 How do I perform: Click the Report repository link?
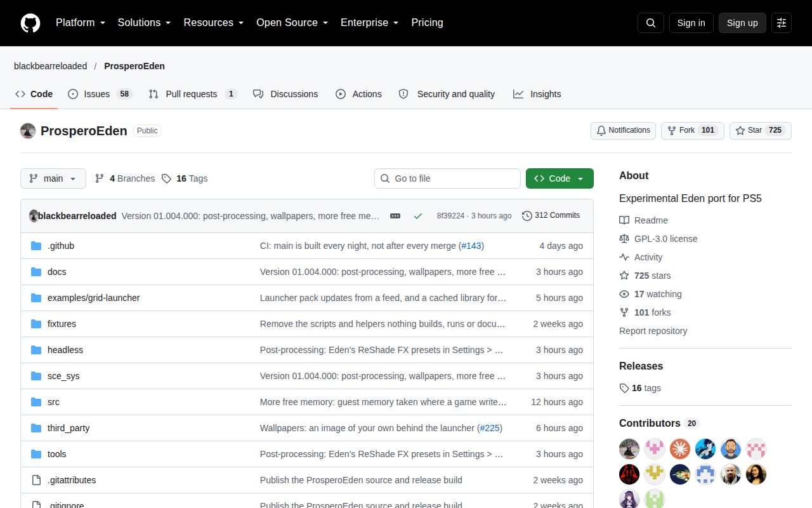tap(653, 331)
